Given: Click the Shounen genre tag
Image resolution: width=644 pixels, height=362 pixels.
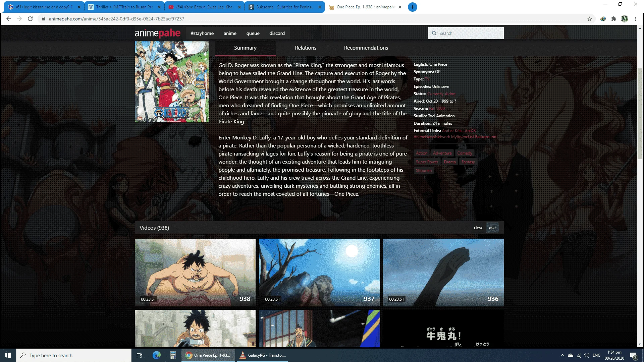Looking at the screenshot, I should 424,171.
